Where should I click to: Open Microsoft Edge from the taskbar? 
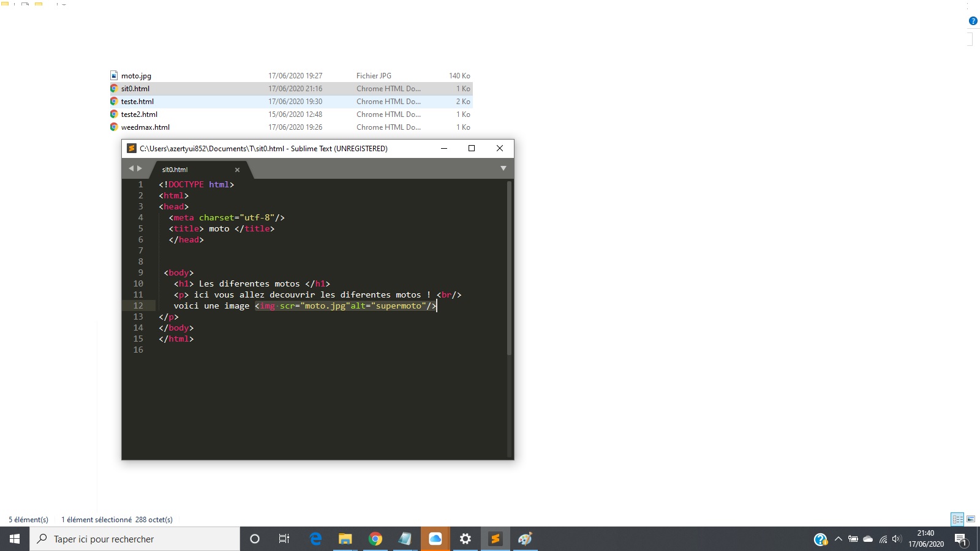point(315,539)
